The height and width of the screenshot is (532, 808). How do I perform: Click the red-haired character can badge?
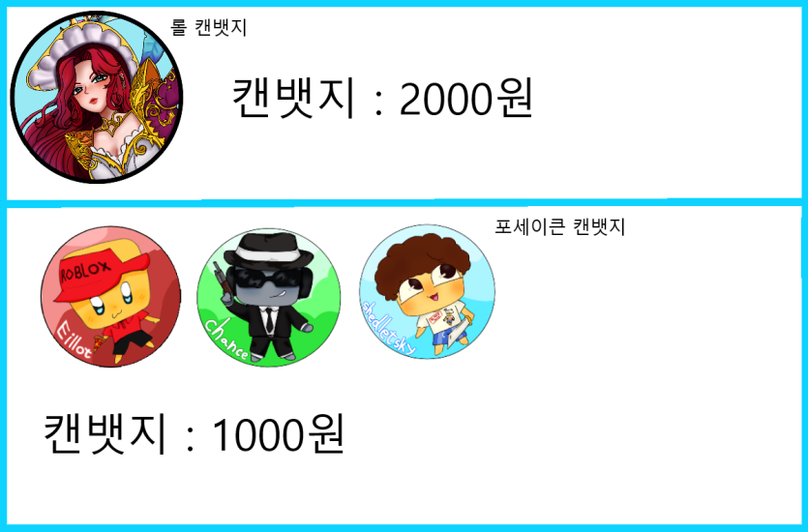click(97, 97)
